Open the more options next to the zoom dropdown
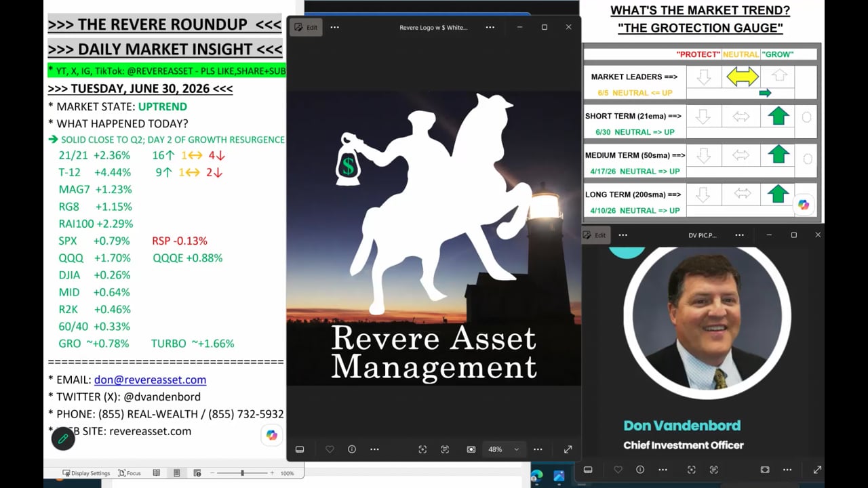The image size is (868, 488). click(x=538, y=449)
